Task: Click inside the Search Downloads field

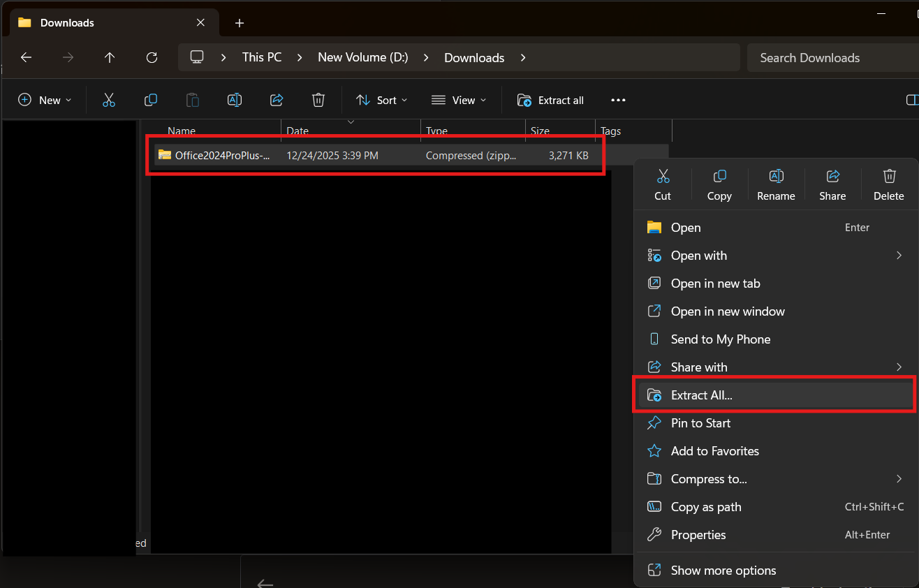Action: 824,58
